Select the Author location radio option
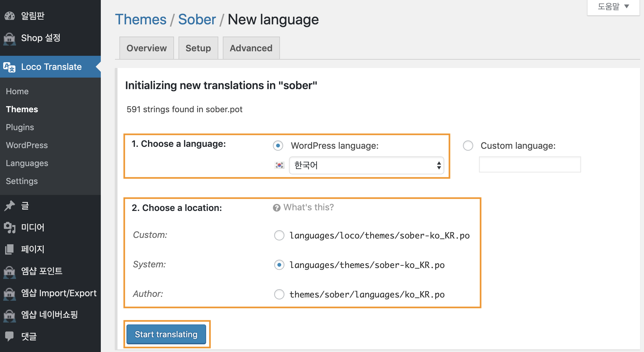 point(279,294)
